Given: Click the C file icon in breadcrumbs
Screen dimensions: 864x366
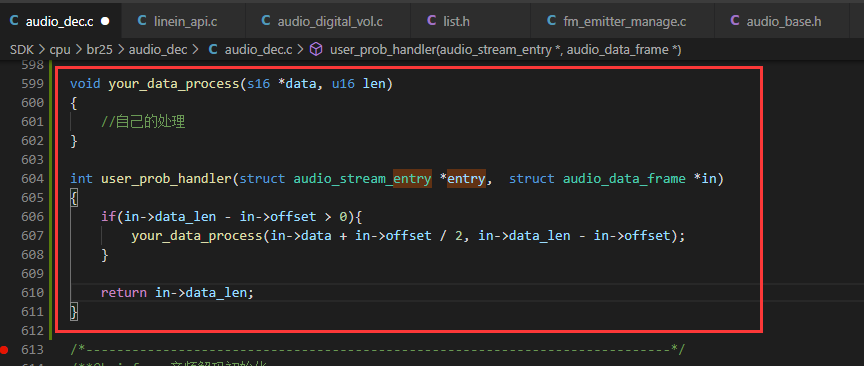Looking at the screenshot, I should (213, 50).
